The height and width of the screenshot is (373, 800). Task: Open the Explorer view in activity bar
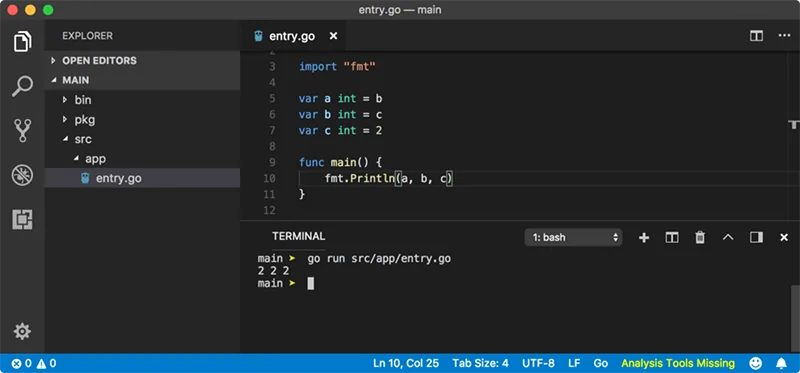coord(22,41)
